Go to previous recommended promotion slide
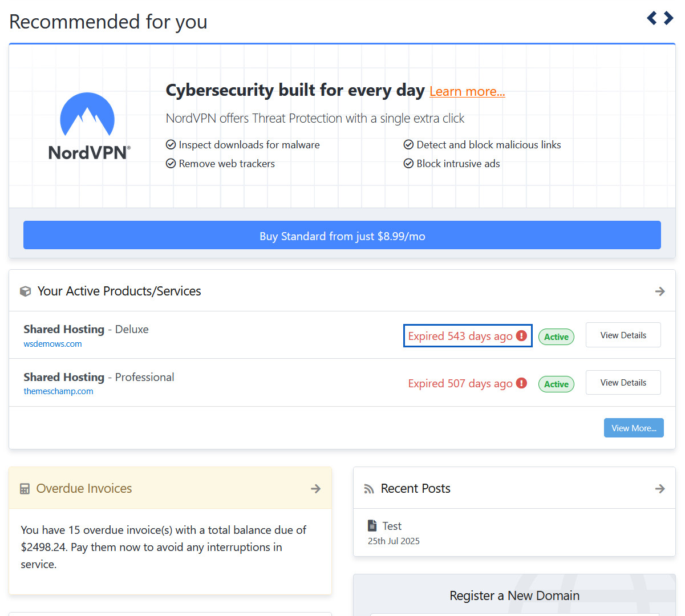 tap(652, 18)
